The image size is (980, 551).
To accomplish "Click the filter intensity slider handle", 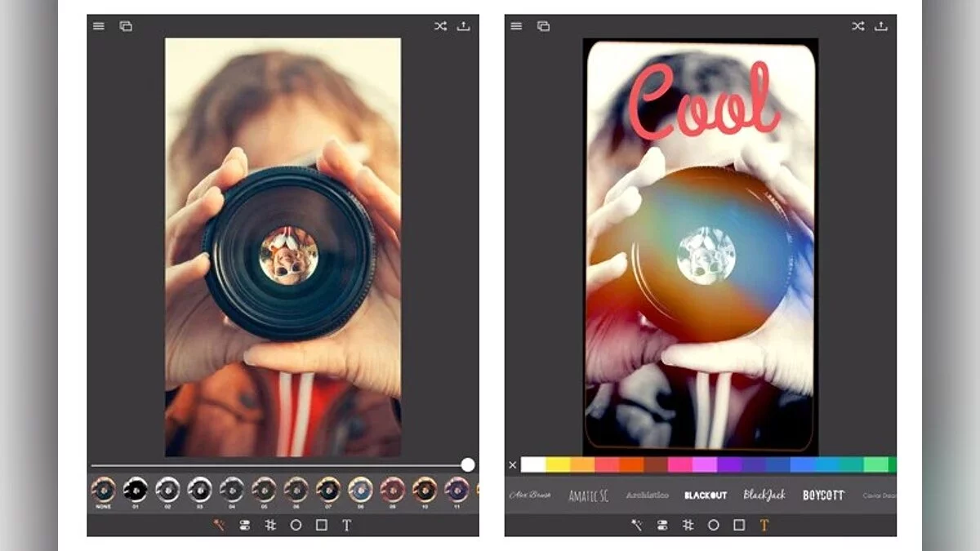I will 468,464.
